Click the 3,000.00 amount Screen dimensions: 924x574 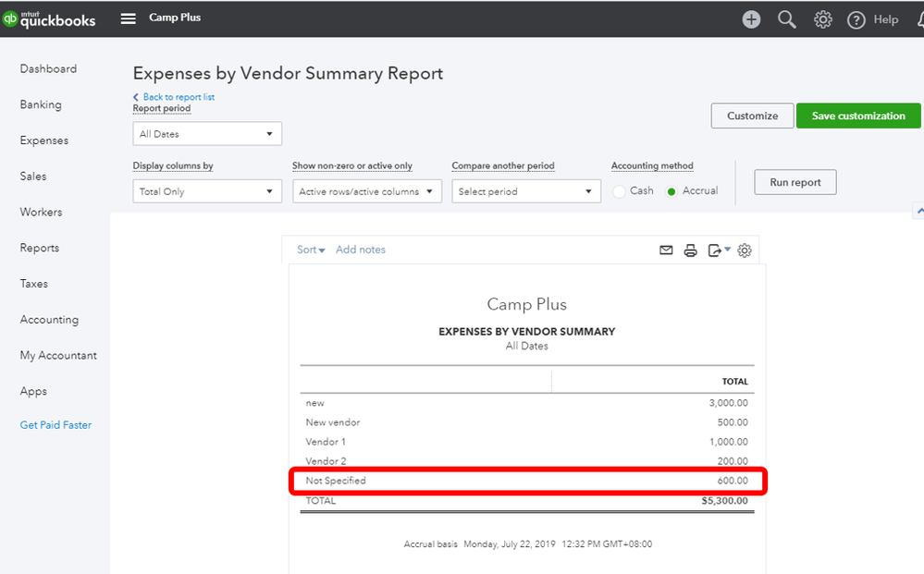click(728, 403)
